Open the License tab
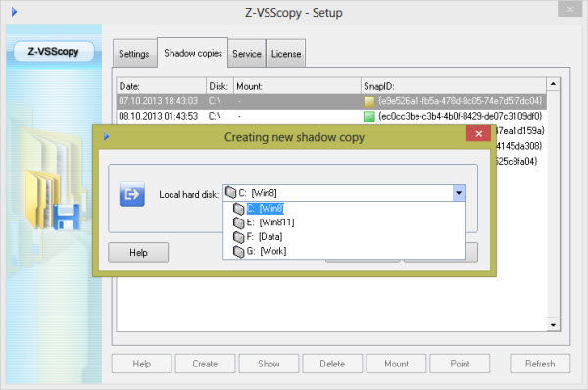The image size is (588, 390). tap(286, 54)
